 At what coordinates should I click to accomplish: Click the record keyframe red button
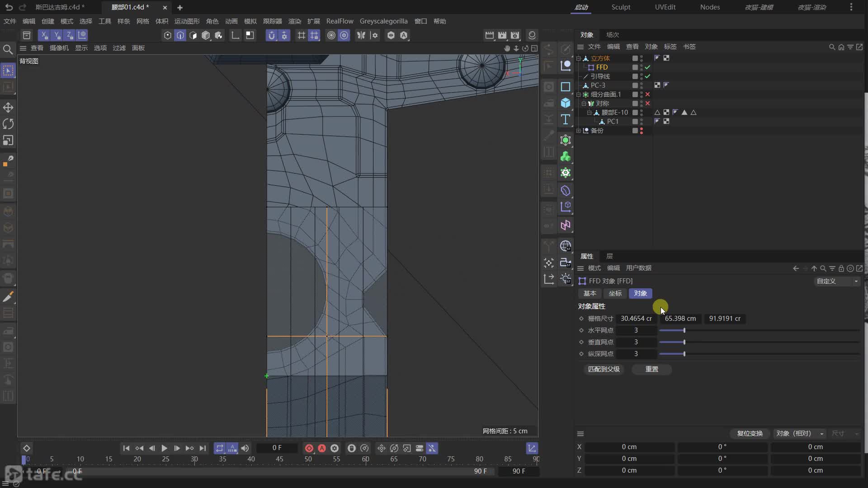click(309, 448)
